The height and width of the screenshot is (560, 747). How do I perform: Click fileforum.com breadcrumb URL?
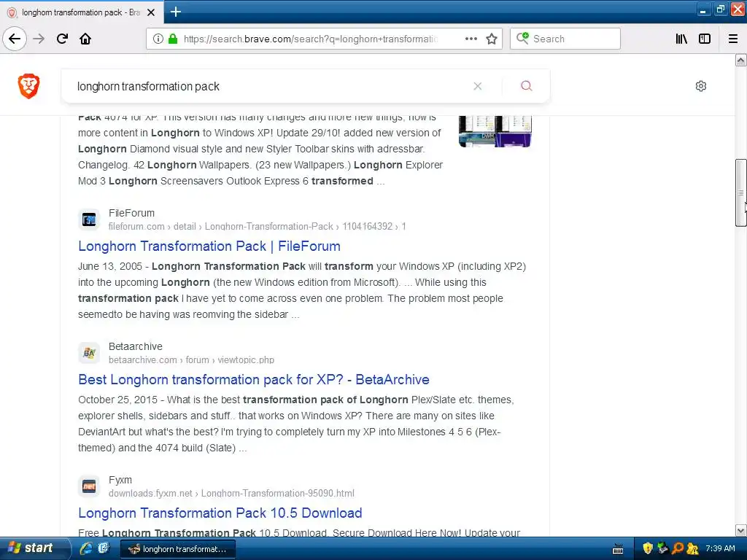point(258,226)
